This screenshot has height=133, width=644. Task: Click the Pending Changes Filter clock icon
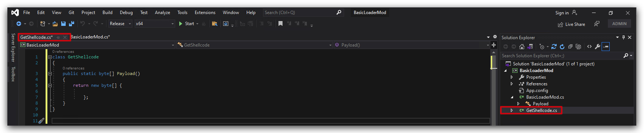click(542, 47)
